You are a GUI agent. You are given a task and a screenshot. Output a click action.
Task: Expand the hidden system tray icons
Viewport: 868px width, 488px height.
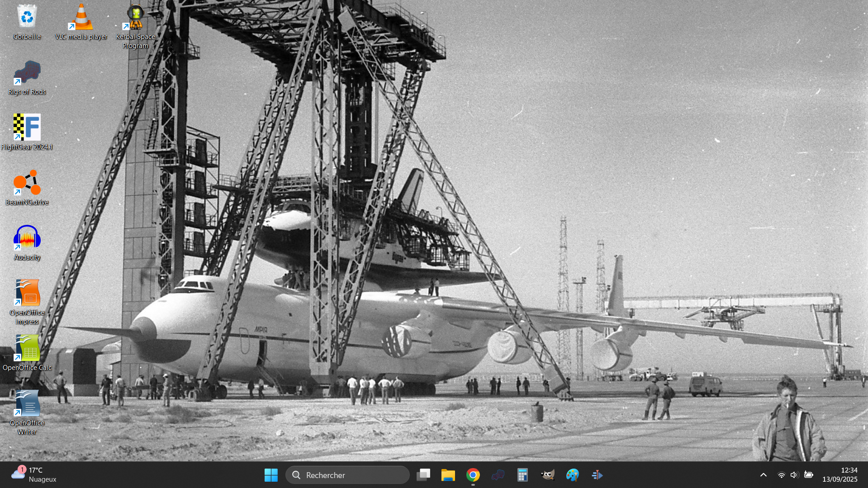(764, 475)
